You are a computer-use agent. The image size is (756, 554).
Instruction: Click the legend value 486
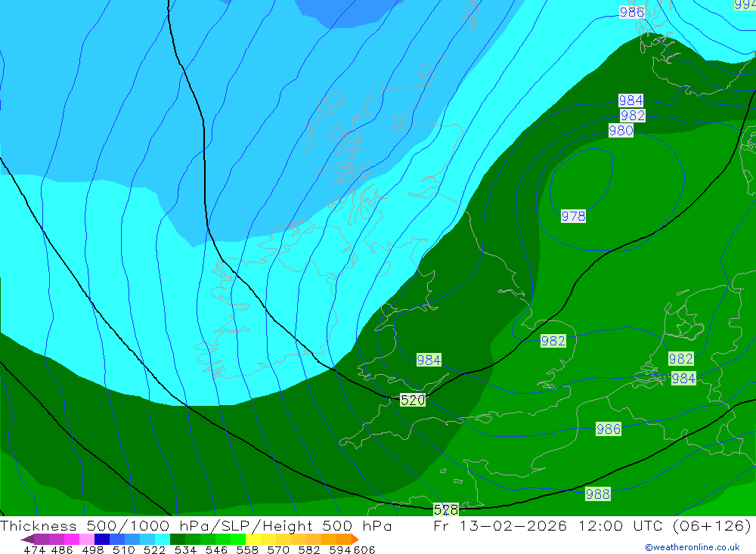(62, 550)
